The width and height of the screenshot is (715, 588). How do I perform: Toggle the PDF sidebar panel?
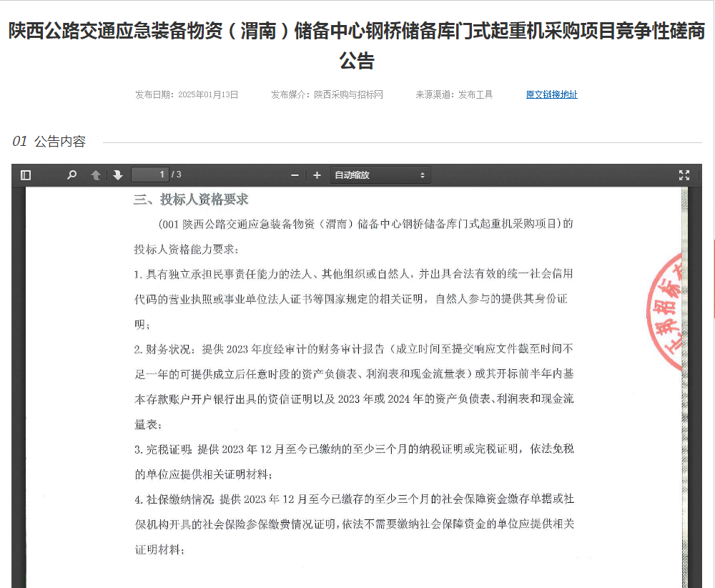tap(26, 175)
